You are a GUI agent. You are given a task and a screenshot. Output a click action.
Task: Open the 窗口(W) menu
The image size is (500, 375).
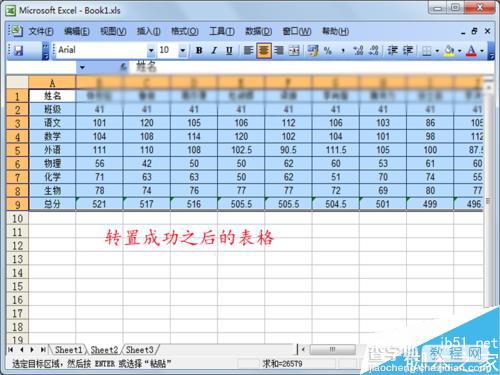coord(297,32)
